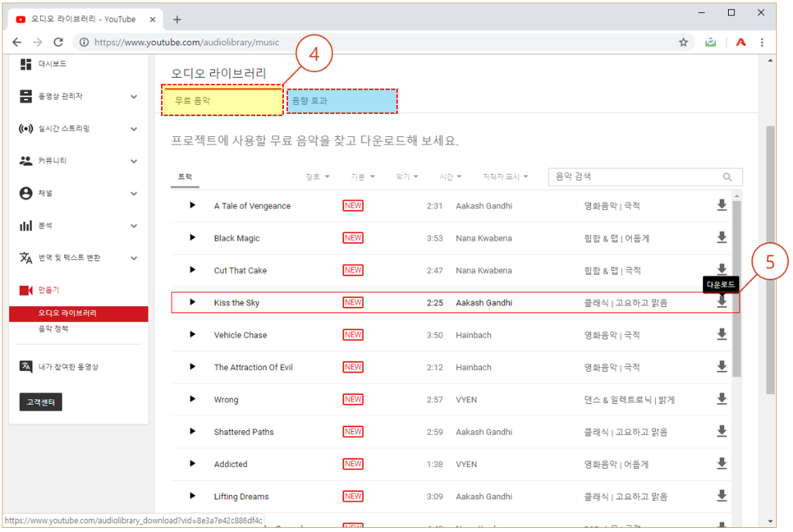Play the track Cut That Cake
Image resolution: width=793 pixels, height=532 pixels.
tap(192, 270)
